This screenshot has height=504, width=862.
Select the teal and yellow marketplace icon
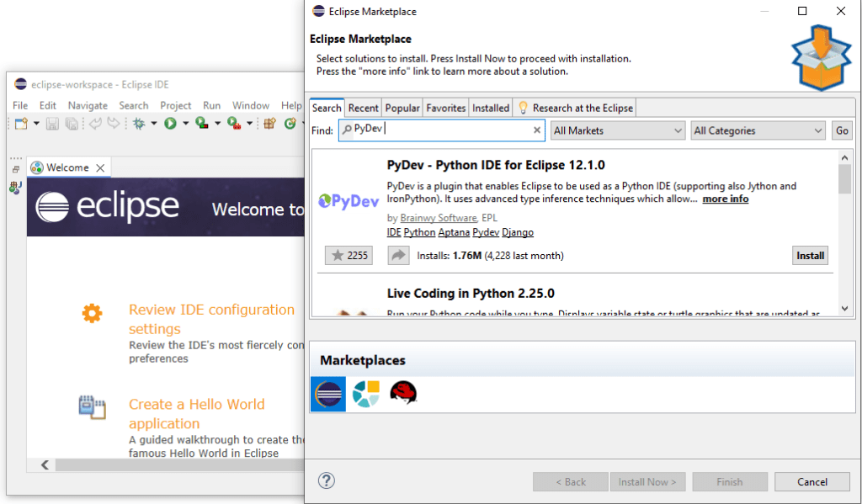(366, 394)
